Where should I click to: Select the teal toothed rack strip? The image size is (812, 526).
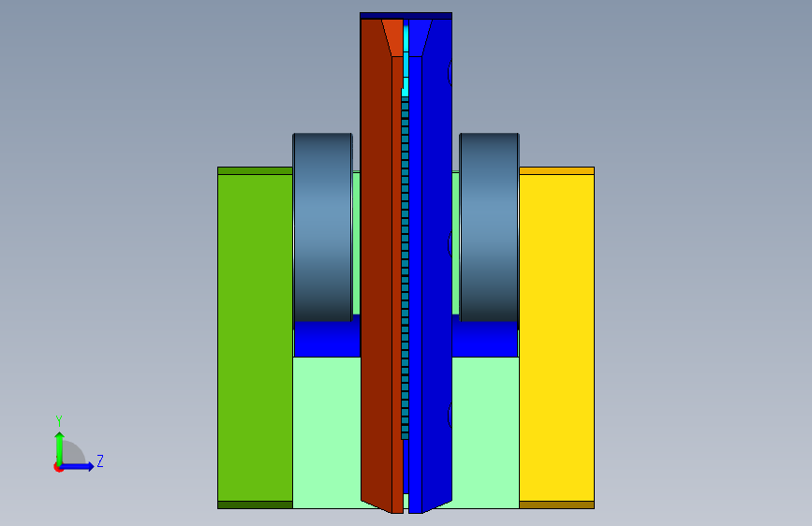(x=405, y=269)
